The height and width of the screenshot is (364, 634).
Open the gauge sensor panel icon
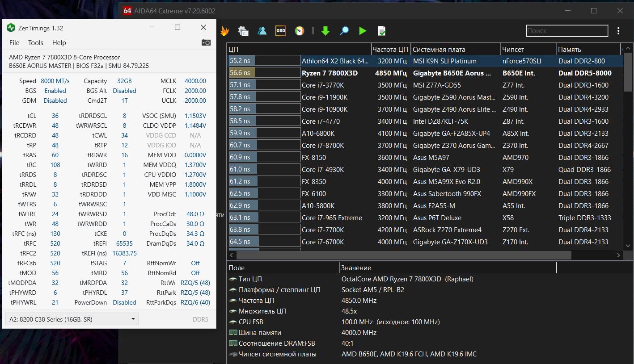[x=300, y=31]
